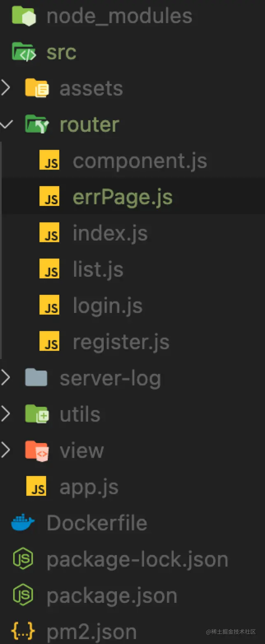Image resolution: width=265 pixels, height=644 pixels.
Task: Click the JS icon beside errPage.js
Action: tap(49, 196)
